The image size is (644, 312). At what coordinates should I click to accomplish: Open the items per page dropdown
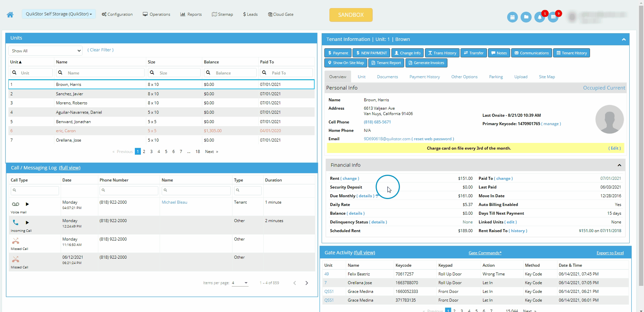(x=240, y=283)
